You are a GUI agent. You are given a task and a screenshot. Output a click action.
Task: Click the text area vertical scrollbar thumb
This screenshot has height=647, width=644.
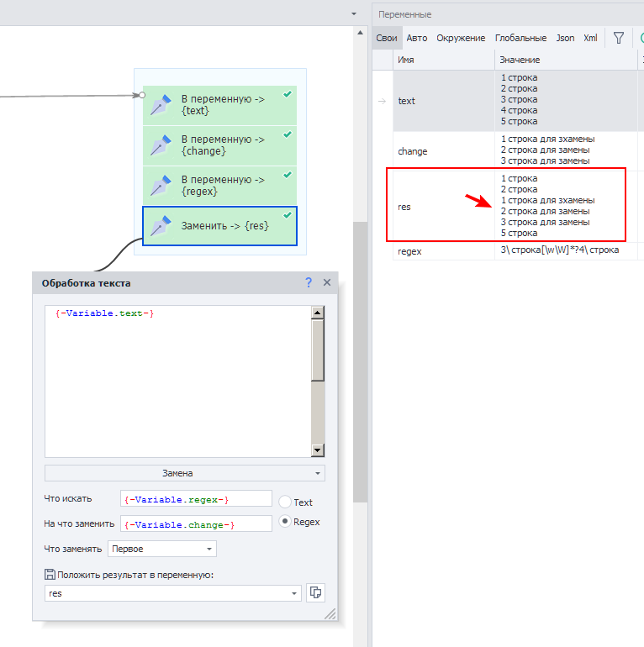click(x=318, y=350)
